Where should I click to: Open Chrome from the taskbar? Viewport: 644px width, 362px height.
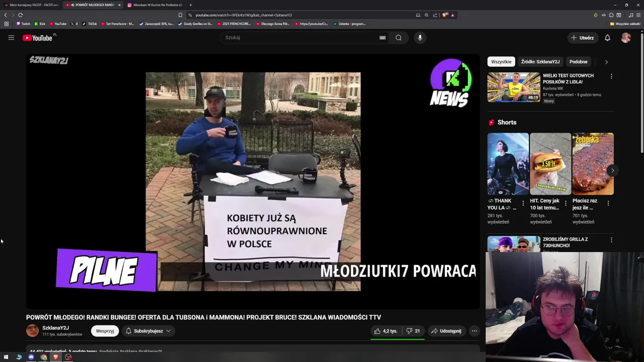coord(44,357)
